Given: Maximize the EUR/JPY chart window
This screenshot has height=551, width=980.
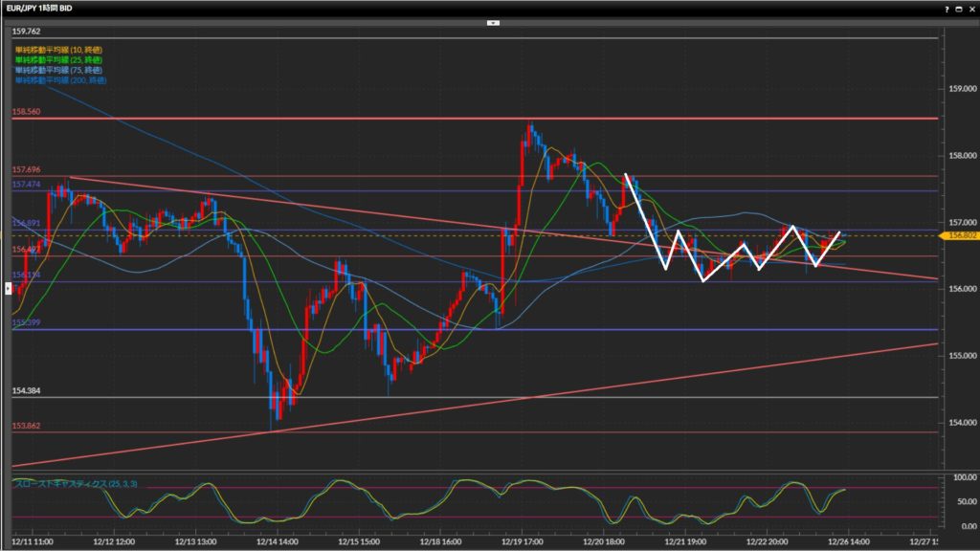Looking at the screenshot, I should 959,8.
